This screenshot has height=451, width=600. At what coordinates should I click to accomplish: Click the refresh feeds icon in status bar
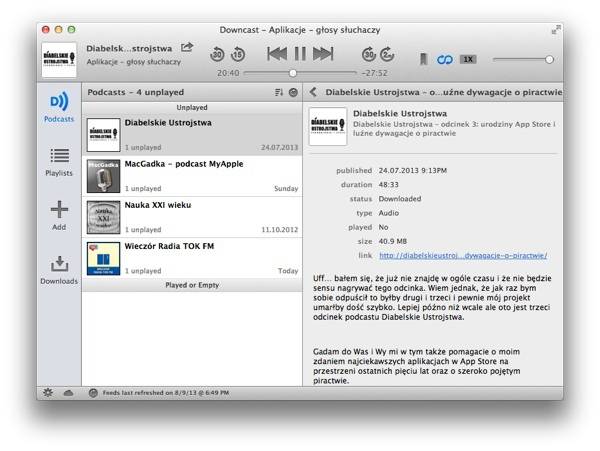pos(93,393)
